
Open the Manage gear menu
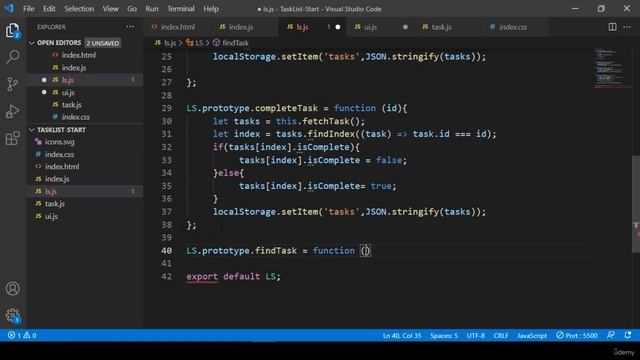click(x=13, y=316)
